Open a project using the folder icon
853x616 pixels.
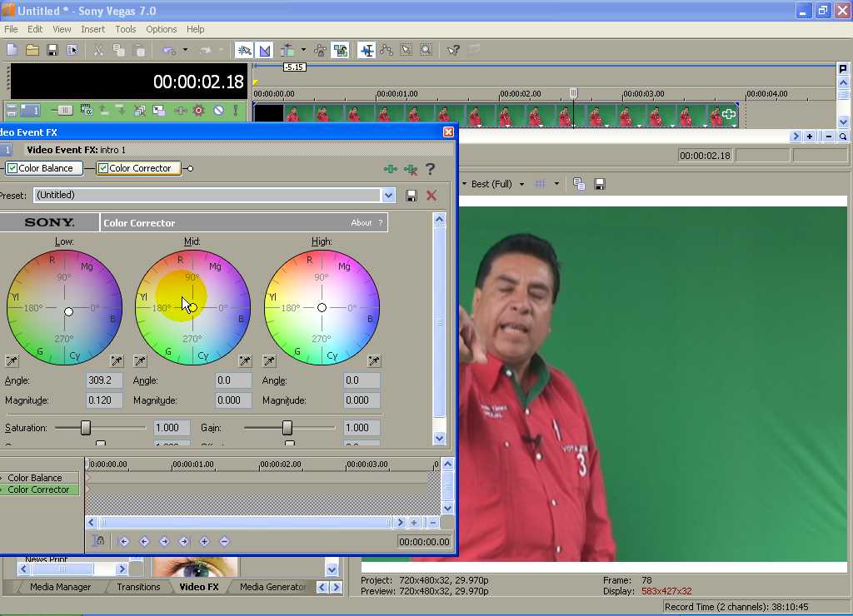pos(32,51)
